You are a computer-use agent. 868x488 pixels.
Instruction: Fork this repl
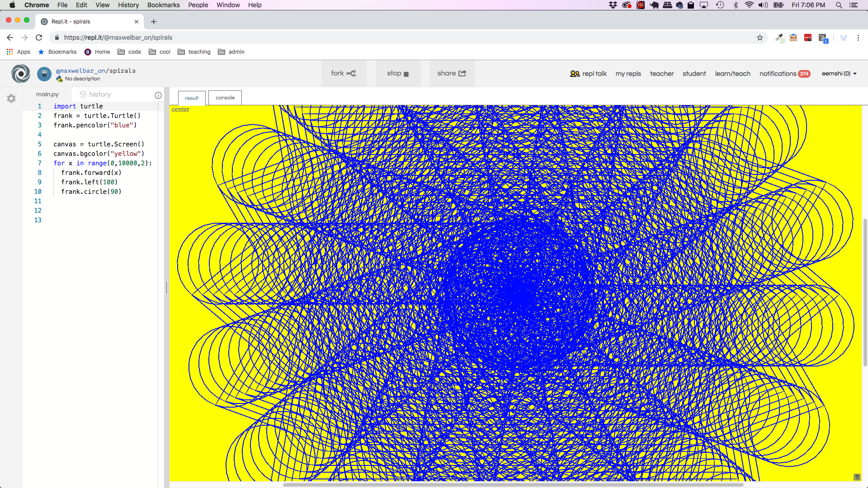click(x=344, y=73)
